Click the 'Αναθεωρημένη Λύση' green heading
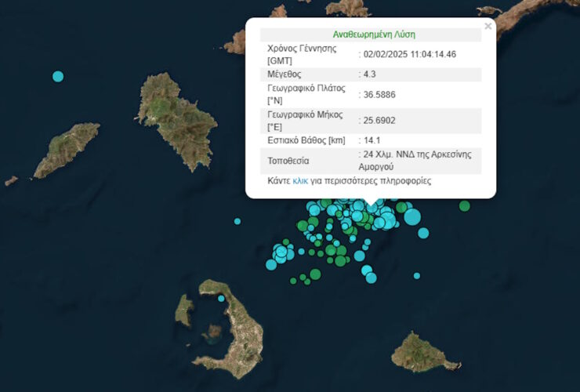580x392 pixels. tap(374, 34)
